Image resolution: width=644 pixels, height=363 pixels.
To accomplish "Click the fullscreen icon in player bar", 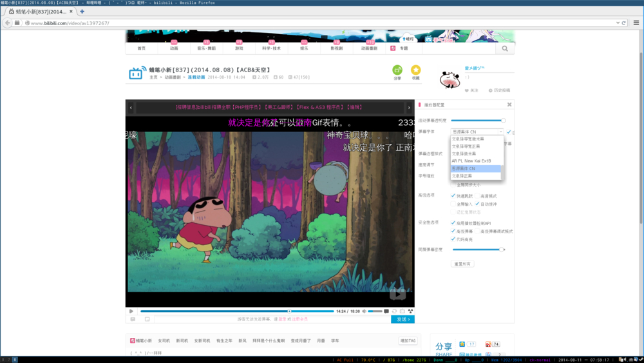I will click(x=410, y=311).
